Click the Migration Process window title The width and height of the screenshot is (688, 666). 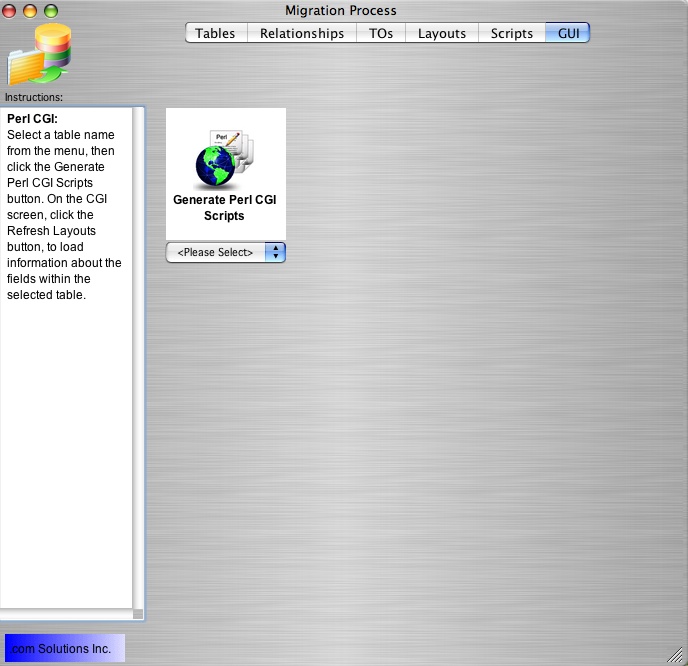tap(340, 11)
